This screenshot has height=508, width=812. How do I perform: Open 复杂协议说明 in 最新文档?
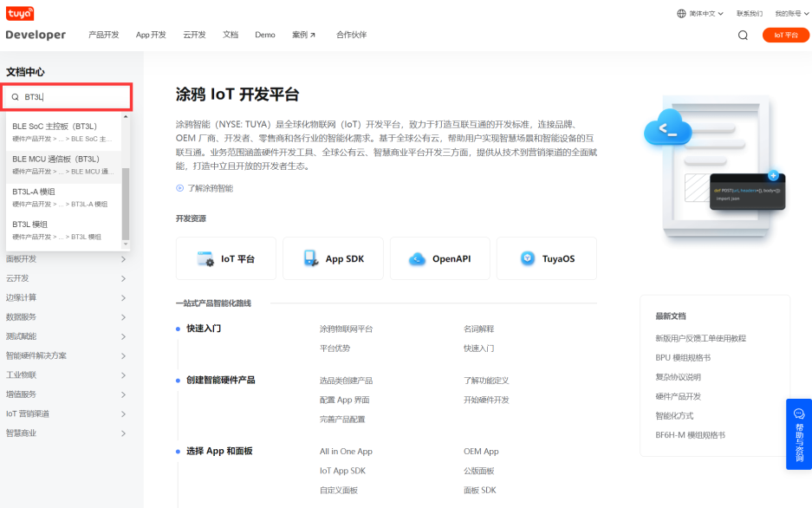point(678,377)
